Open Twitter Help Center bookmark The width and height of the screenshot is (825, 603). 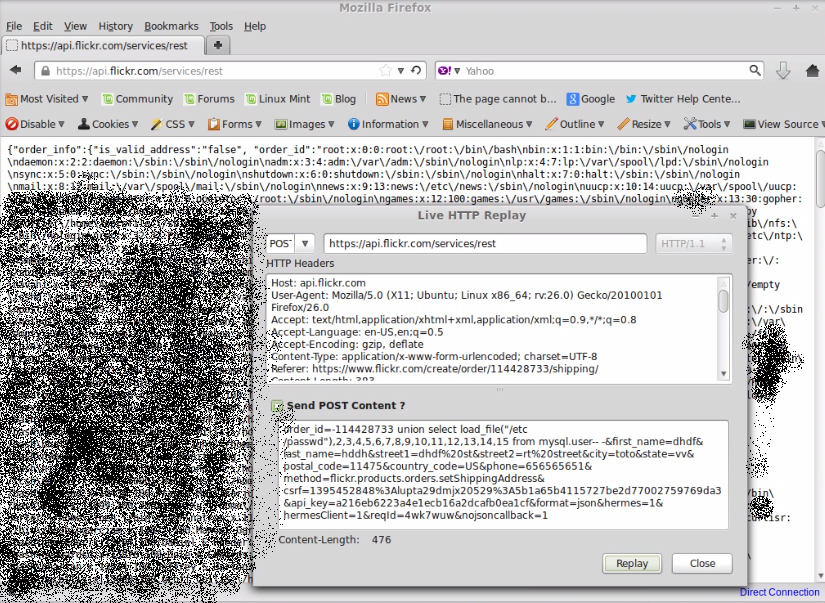[x=683, y=99]
